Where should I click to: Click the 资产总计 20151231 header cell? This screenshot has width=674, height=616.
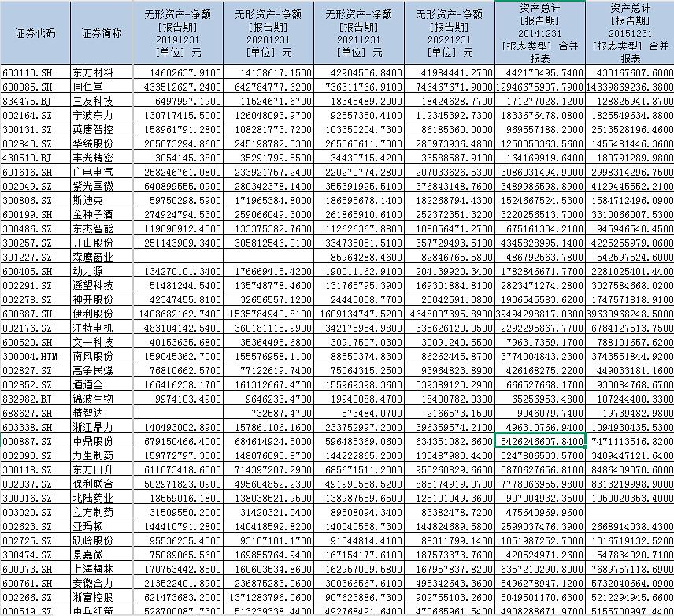tap(630, 33)
